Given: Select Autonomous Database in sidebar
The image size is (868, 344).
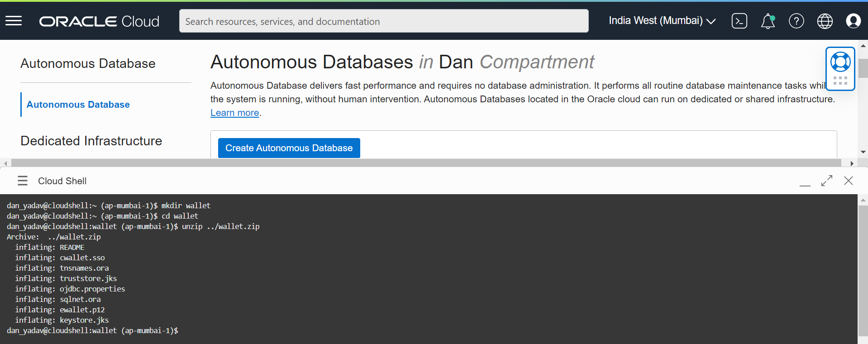Looking at the screenshot, I should tap(78, 105).
